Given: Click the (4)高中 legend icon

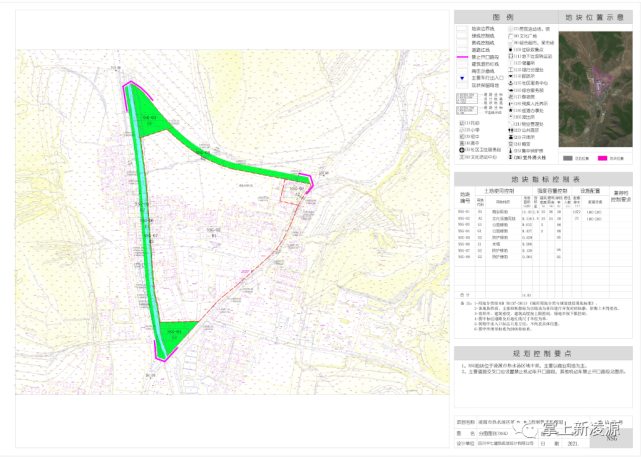Looking at the screenshot, I should coord(462,143).
